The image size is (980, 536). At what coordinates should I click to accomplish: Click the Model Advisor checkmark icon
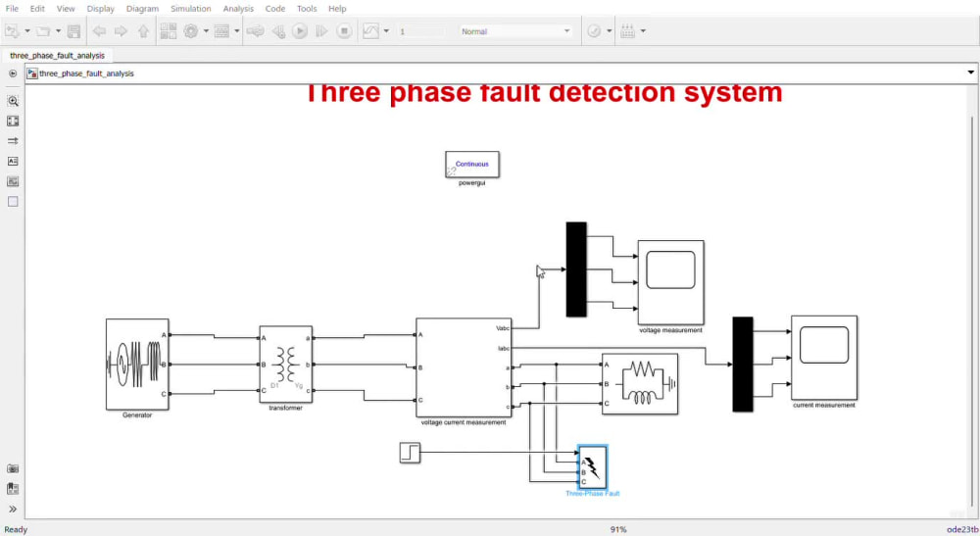click(x=595, y=31)
